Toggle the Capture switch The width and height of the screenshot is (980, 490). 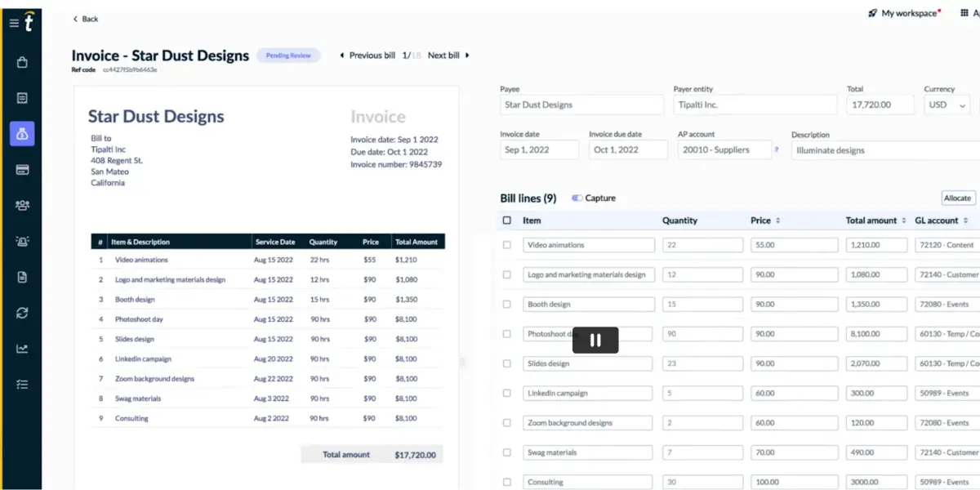pyautogui.click(x=577, y=198)
